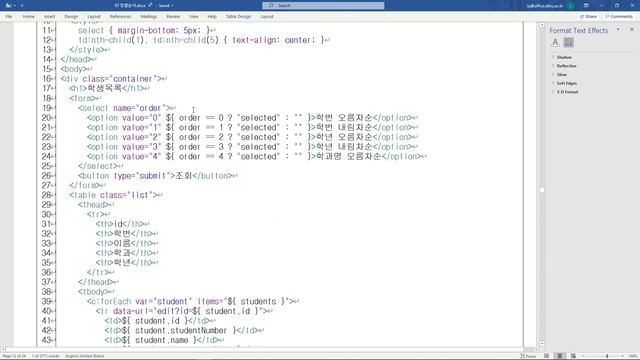The image size is (640, 360).
Task: Expand the Shadow section
Action: pyautogui.click(x=564, y=57)
